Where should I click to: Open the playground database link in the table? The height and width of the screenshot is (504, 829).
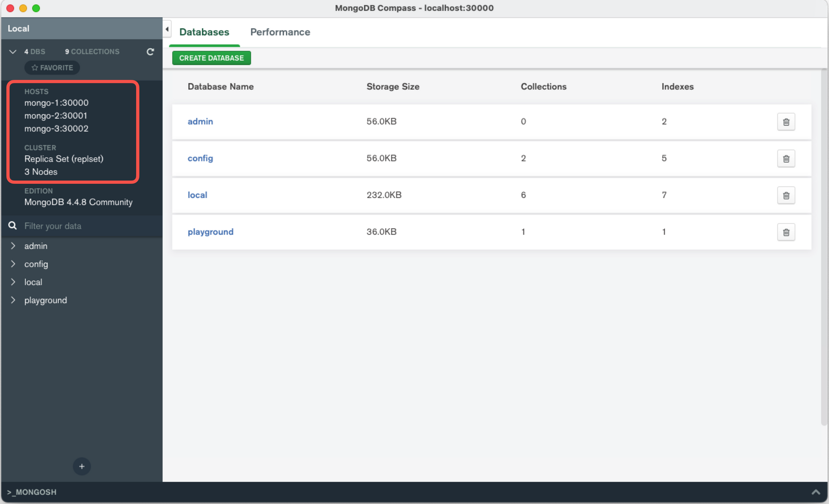210,232
